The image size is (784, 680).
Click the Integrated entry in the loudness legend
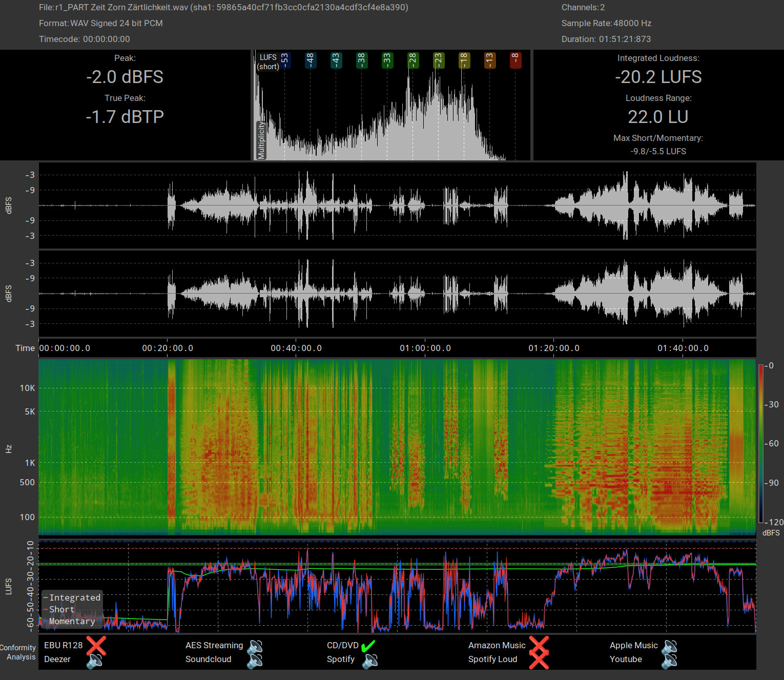tap(75, 597)
